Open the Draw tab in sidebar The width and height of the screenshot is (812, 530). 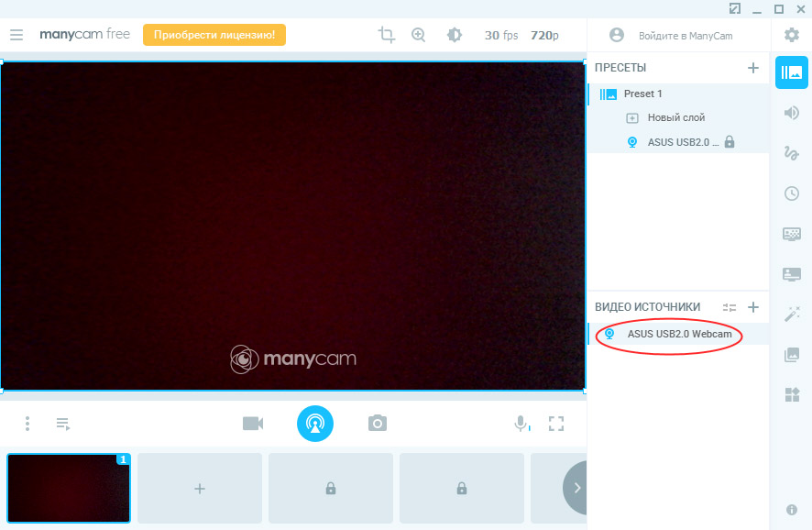pos(791,153)
